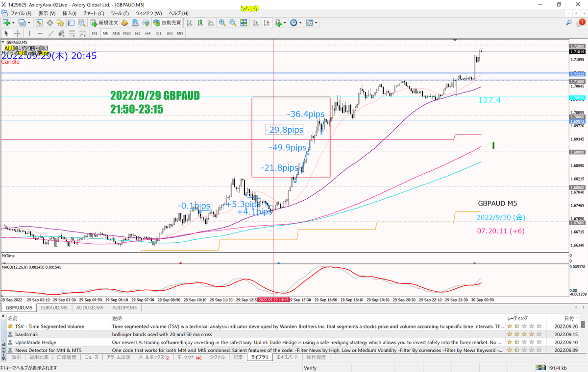Click the search magnifier in top-right

(x=569, y=23)
